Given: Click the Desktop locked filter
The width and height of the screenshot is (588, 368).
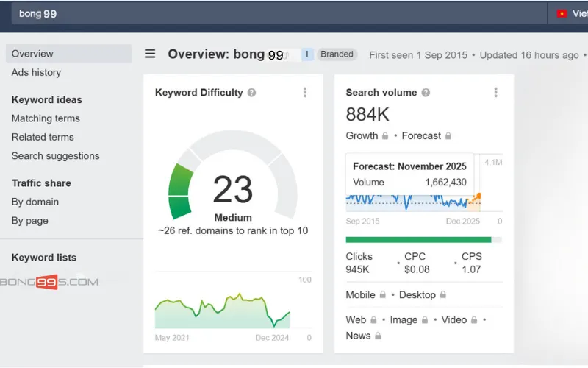Looking at the screenshot, I should 417,295.
